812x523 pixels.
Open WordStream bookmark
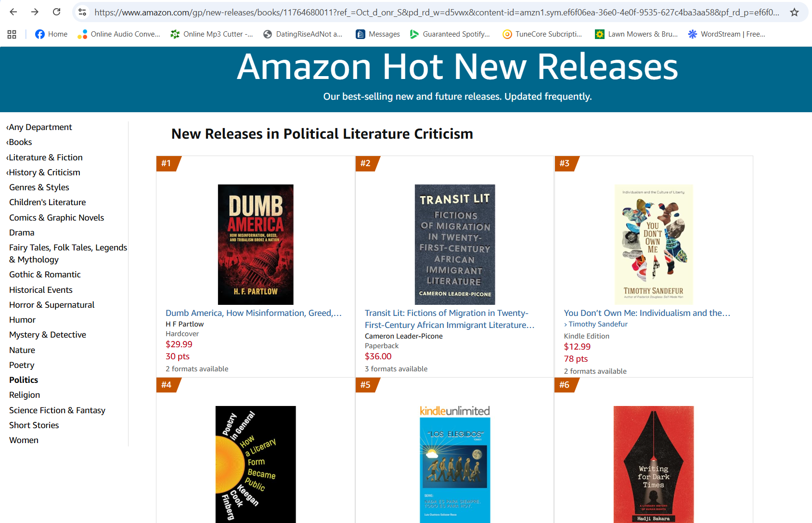coord(726,34)
